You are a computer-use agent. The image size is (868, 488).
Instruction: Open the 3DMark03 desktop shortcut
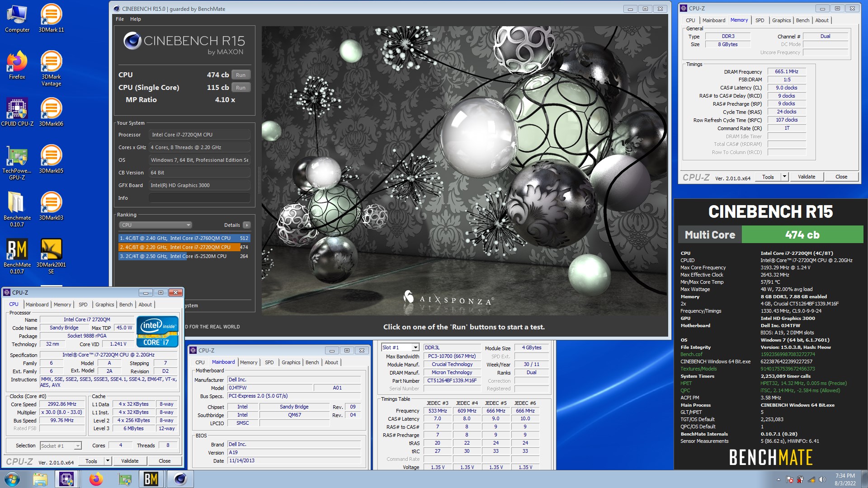click(51, 206)
